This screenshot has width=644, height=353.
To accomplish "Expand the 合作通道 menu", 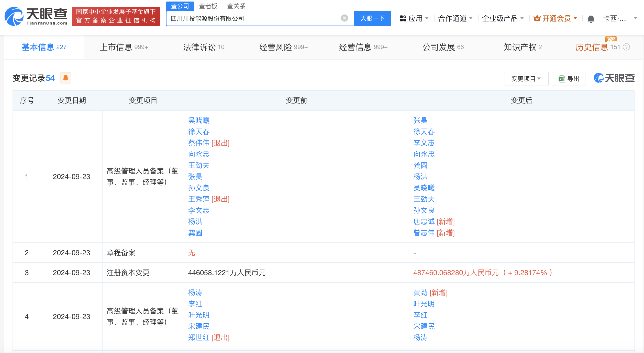I will (x=455, y=18).
